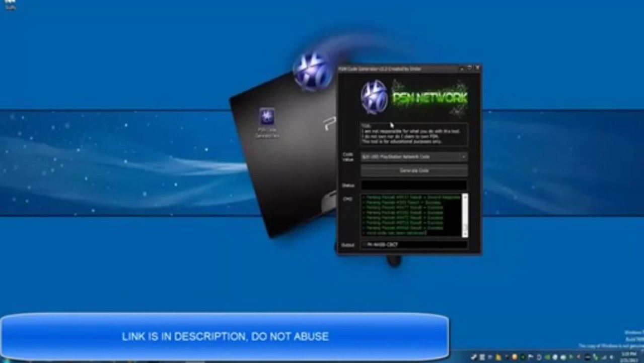
Task: Click inside the Status field
Action: click(x=414, y=186)
